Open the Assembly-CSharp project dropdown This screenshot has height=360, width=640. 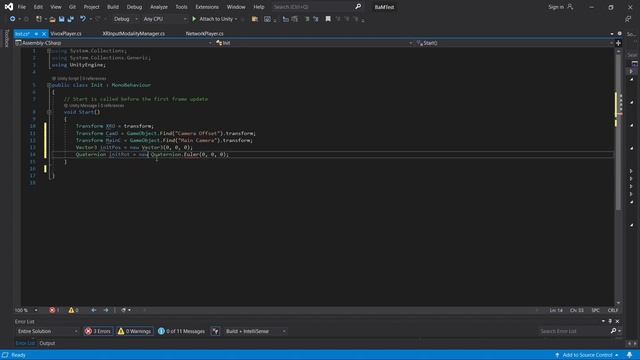click(x=113, y=43)
